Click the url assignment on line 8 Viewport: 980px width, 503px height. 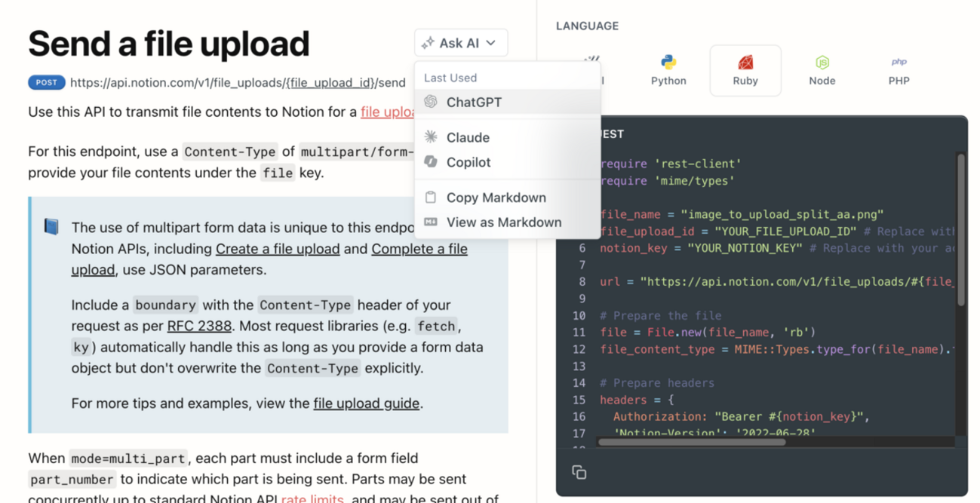click(777, 282)
